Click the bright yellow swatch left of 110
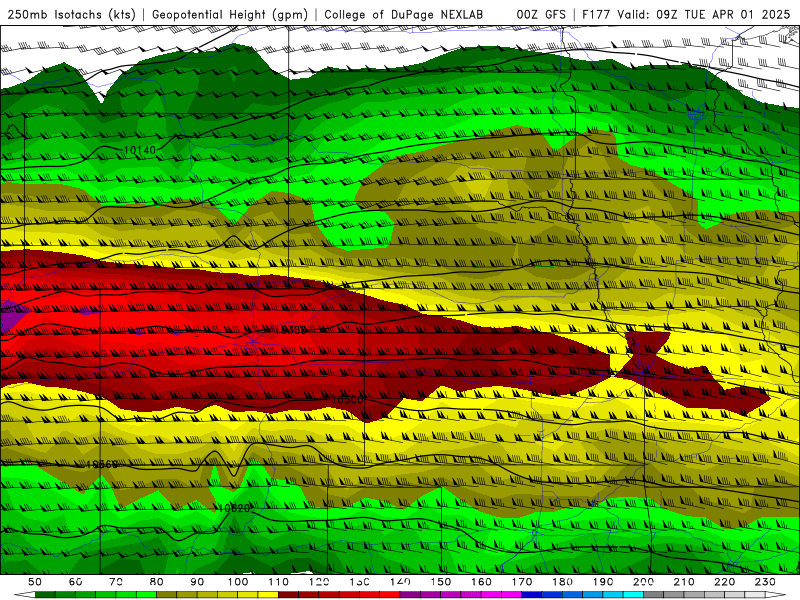Viewport: 800px width, 600px height. (x=268, y=595)
